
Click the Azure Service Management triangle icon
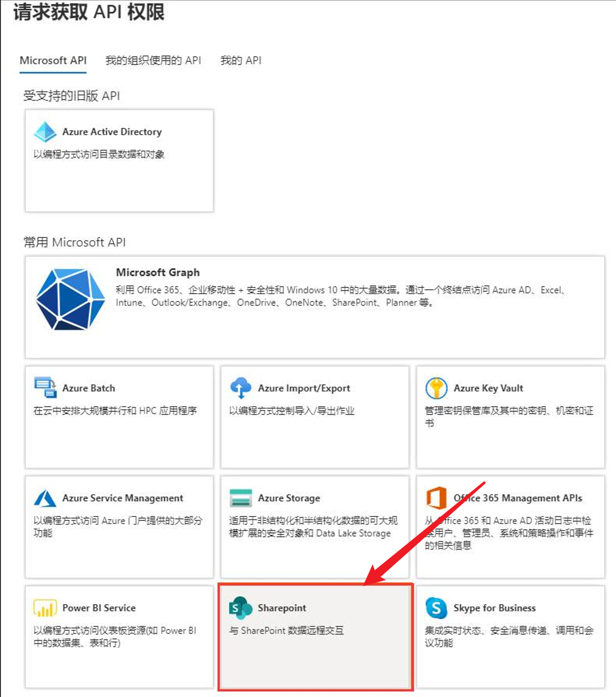point(45,498)
